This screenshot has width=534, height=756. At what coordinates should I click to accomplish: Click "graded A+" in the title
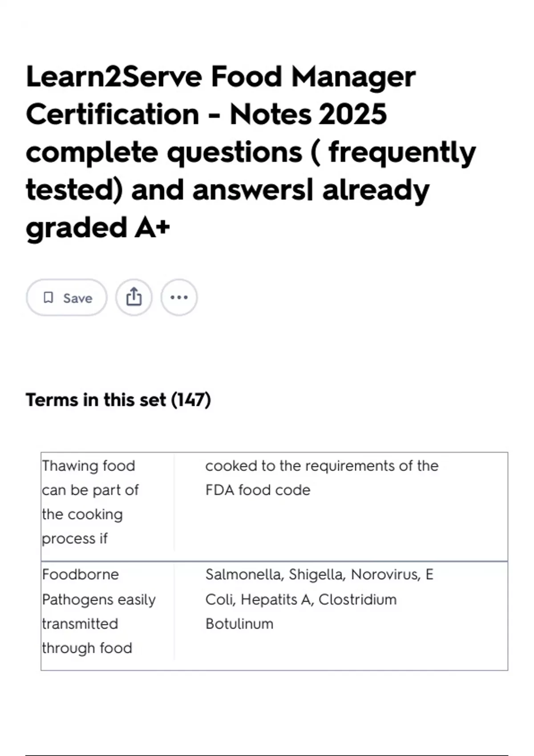[98, 228]
